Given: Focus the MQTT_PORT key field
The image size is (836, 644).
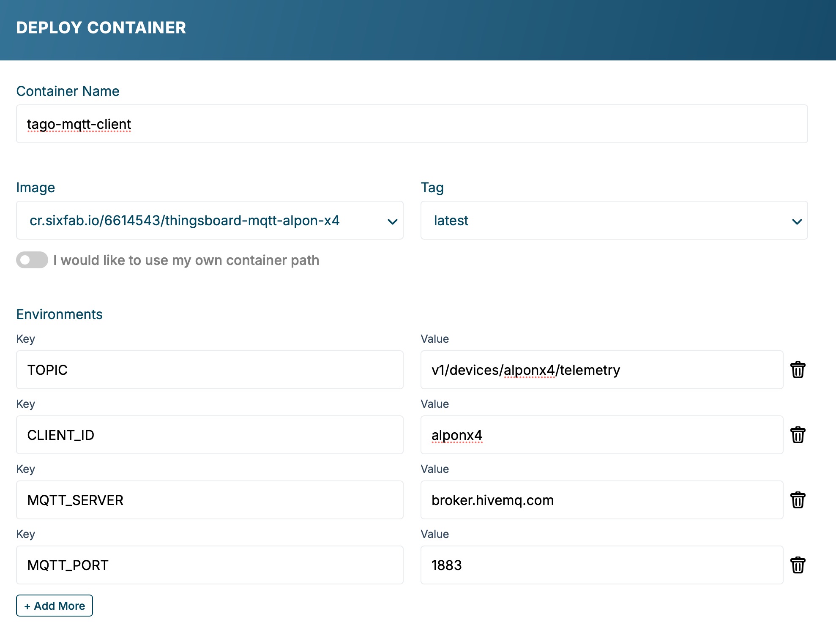Looking at the screenshot, I should pos(210,565).
